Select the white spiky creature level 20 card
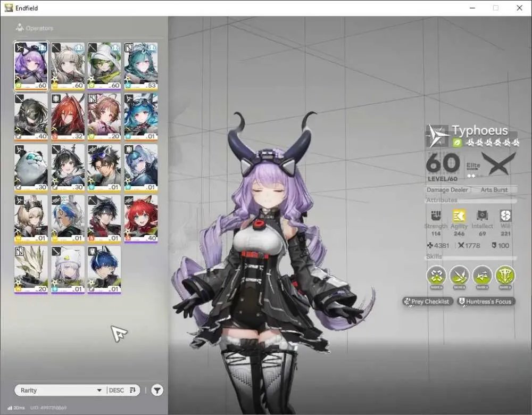 (31, 270)
